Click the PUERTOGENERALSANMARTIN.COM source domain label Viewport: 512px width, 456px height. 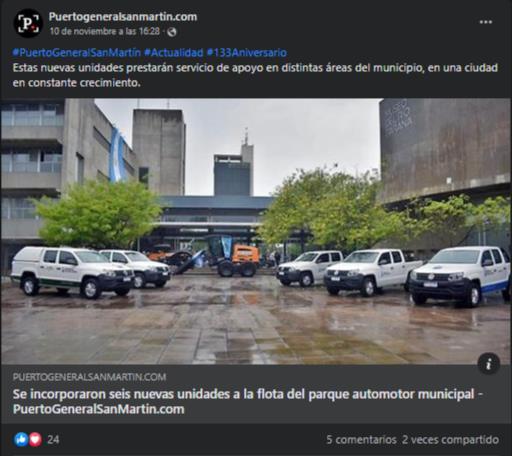pos(89,377)
